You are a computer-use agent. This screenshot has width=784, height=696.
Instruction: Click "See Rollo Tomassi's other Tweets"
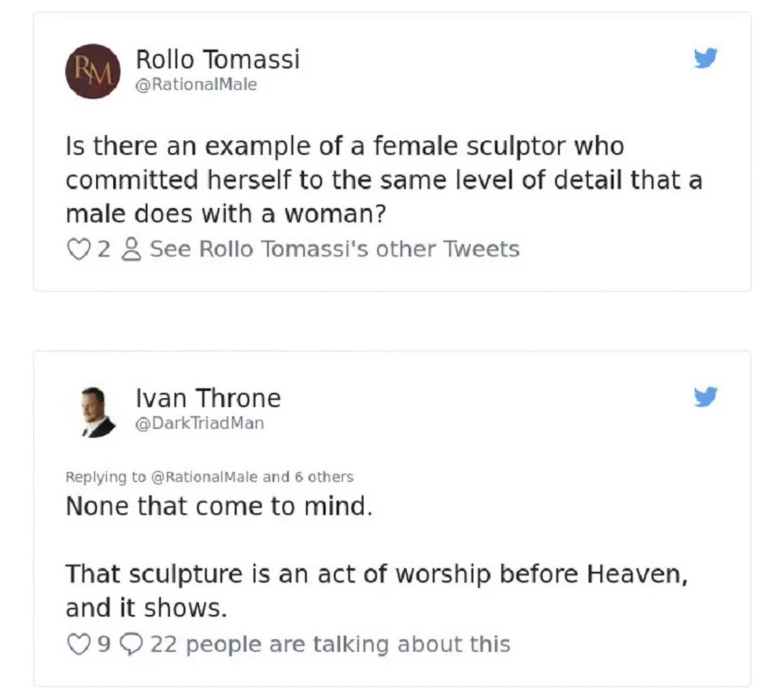pyautogui.click(x=335, y=249)
